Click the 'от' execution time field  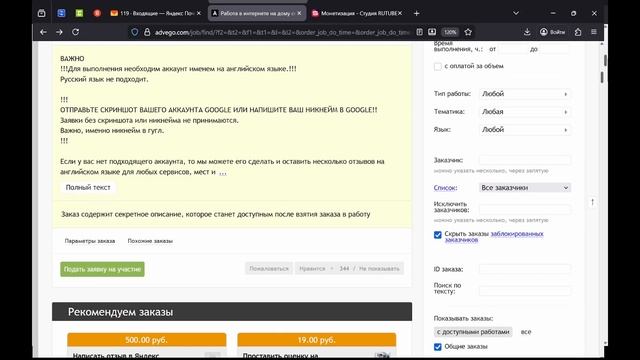[513, 49]
